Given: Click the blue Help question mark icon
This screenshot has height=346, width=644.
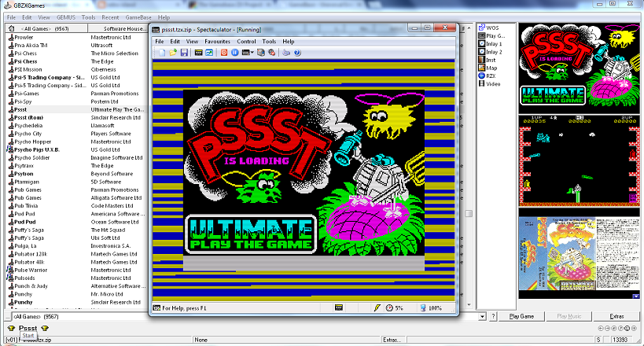Looking at the screenshot, I should [x=297, y=53].
